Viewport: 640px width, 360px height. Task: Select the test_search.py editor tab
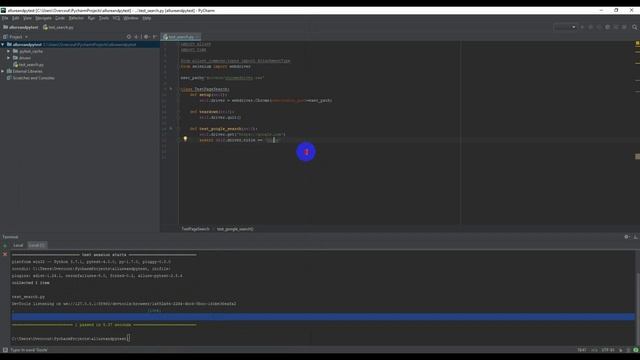click(180, 37)
